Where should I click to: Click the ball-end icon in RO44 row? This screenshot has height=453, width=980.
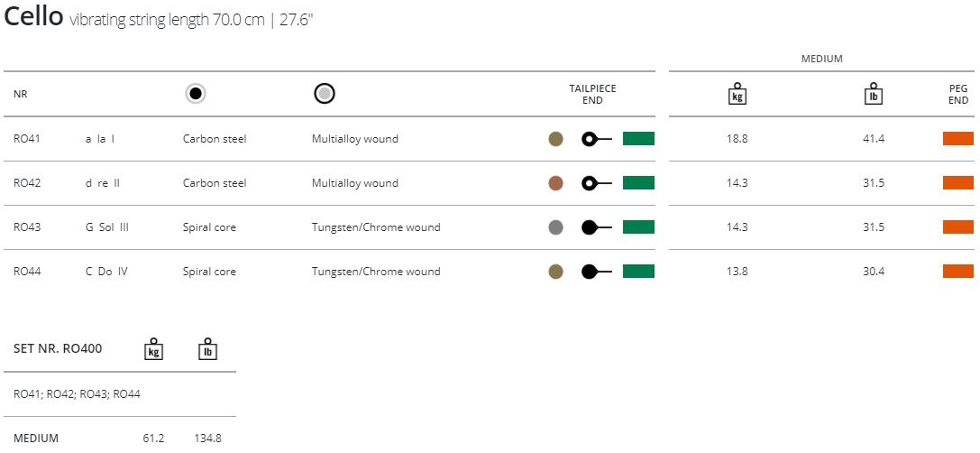(x=596, y=272)
